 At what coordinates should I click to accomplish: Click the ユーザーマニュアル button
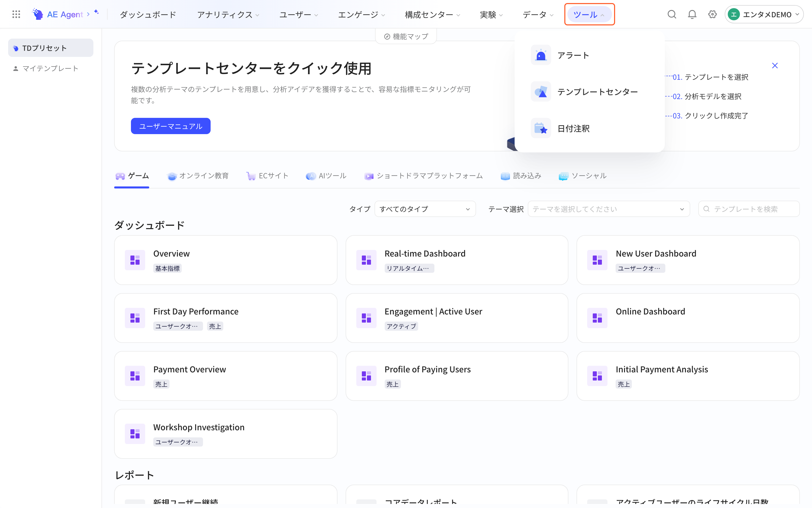[171, 126]
